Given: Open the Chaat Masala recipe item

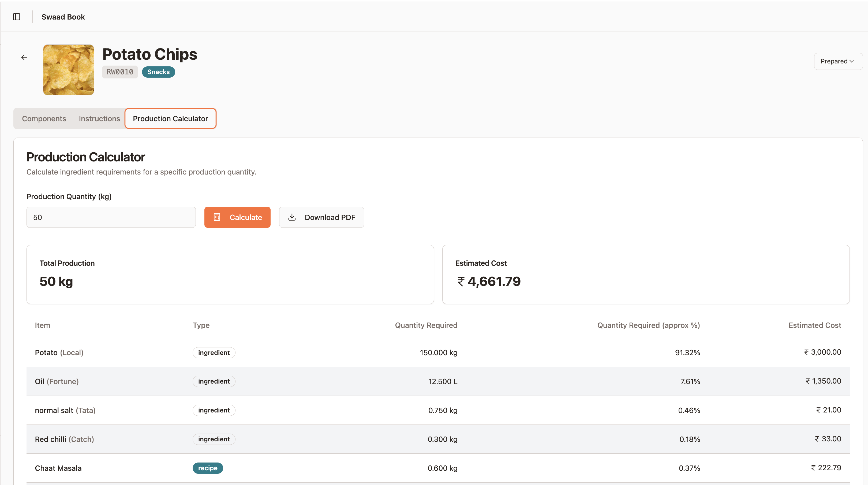Looking at the screenshot, I should coord(58,468).
